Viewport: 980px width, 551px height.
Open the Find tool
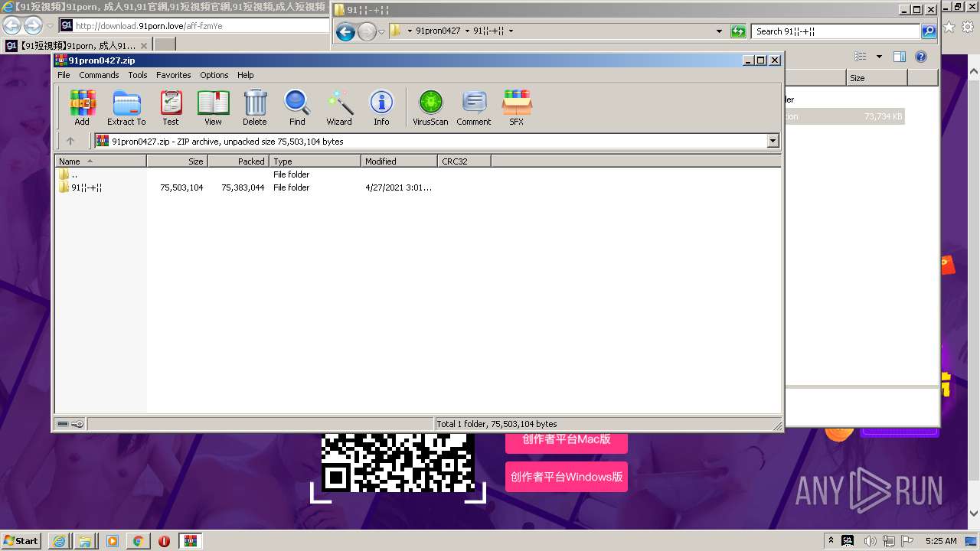[x=297, y=107]
